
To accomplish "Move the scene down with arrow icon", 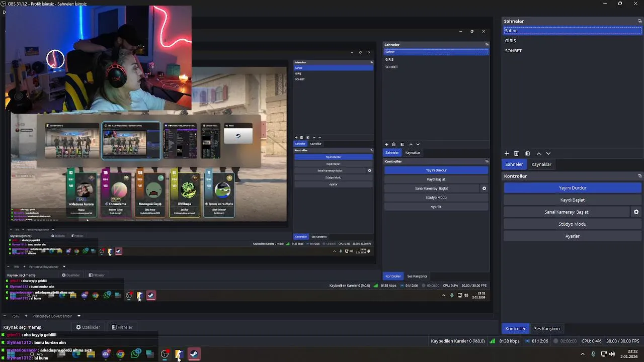I will tap(548, 153).
